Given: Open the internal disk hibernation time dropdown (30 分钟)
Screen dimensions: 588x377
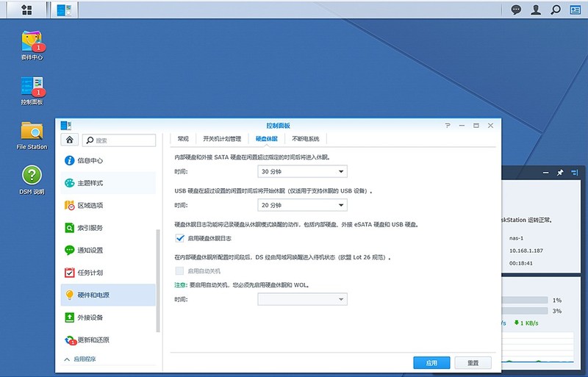Looking at the screenshot, I should 302,171.
